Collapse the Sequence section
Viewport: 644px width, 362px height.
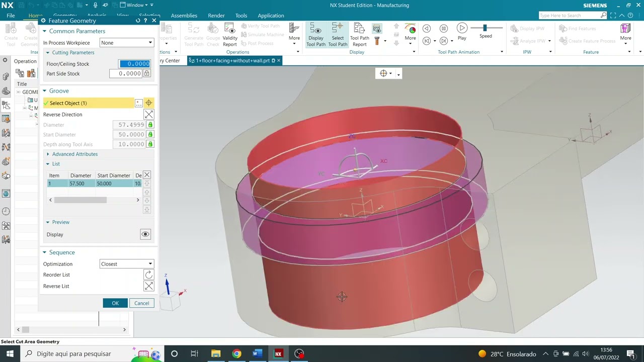[44, 252]
